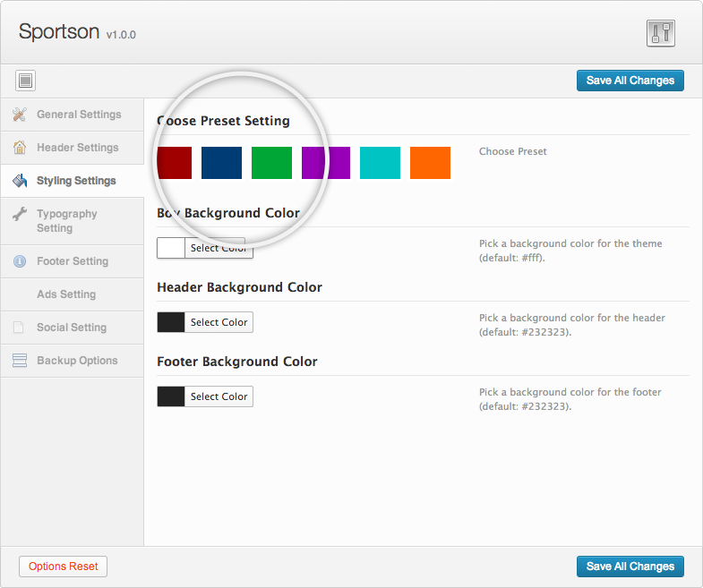703x588 pixels.
Task: Open Header Background Select Color picker
Action: click(218, 322)
